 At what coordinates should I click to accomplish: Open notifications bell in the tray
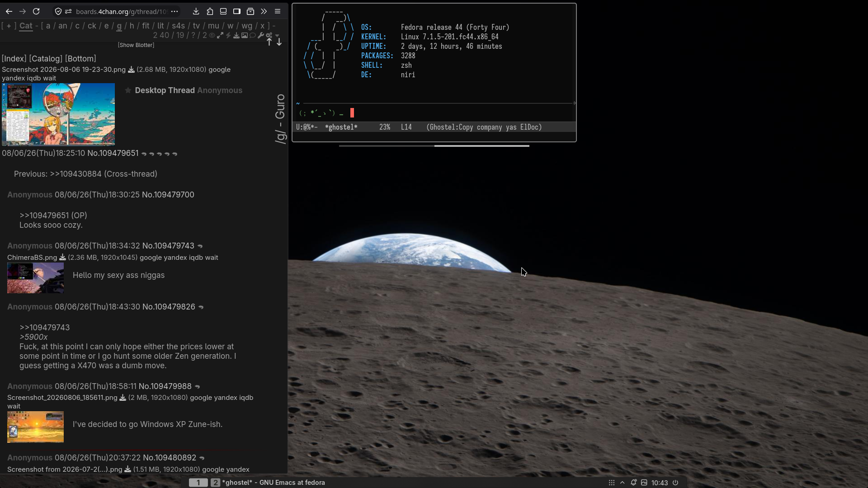633,483
